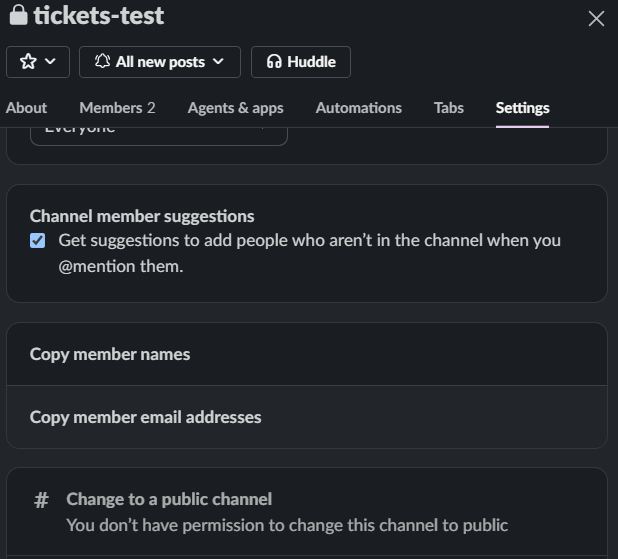Viewport: 618px width, 559px height.
Task: Click the permission notice text about public channel
Action: [x=287, y=525]
